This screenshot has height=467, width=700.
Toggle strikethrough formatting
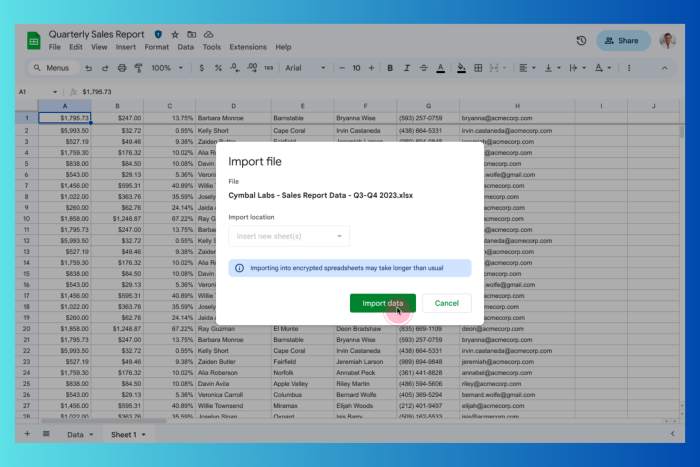(x=423, y=68)
